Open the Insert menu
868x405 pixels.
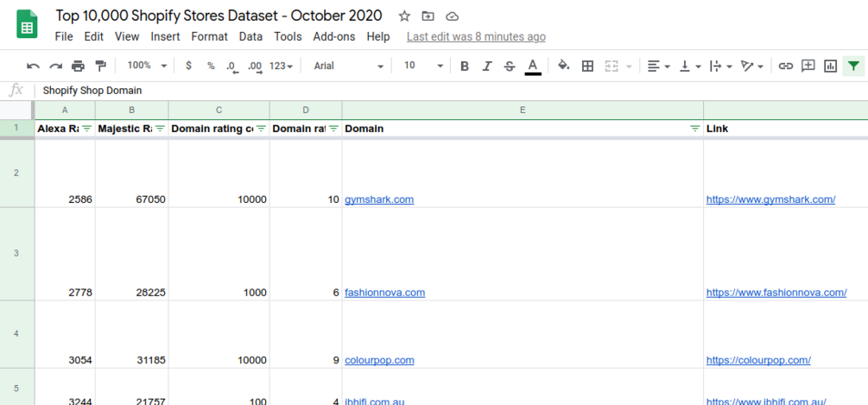(166, 36)
